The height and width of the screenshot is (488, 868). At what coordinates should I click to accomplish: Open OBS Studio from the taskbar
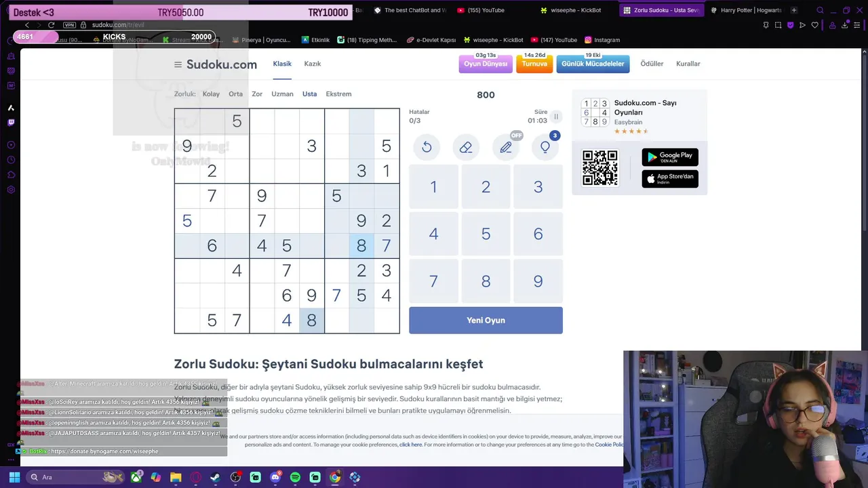click(x=235, y=477)
